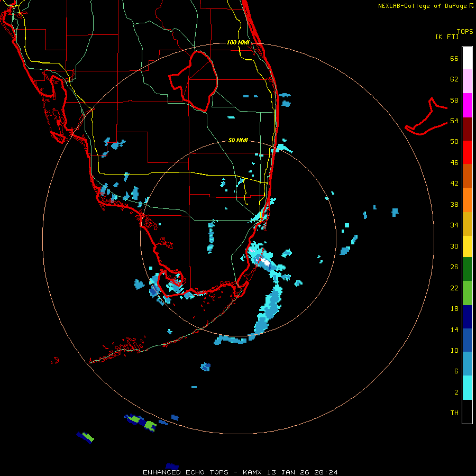The image size is (476, 476).
Task: Click the white high-top echo core near Miami
Action: (x=266, y=262)
